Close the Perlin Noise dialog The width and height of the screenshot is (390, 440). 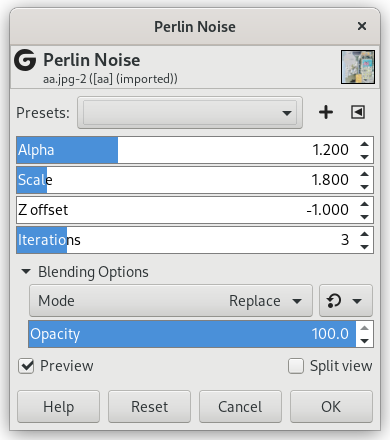[x=362, y=26]
